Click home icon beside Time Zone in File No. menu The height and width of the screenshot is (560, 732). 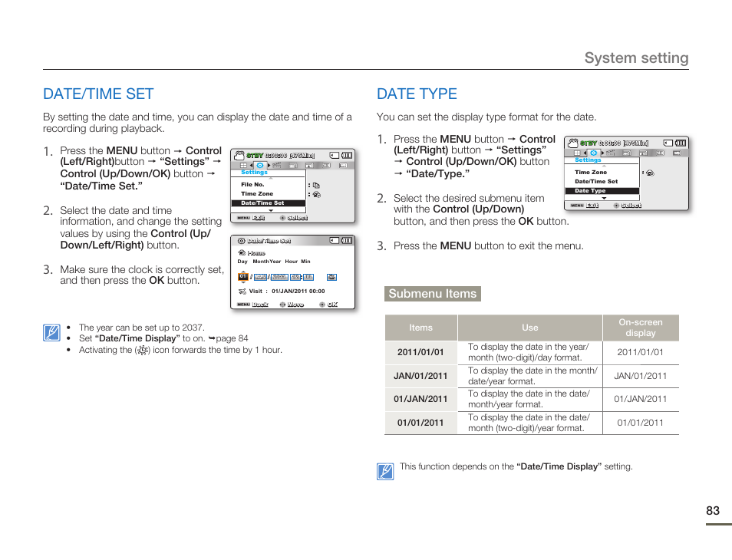(x=317, y=195)
